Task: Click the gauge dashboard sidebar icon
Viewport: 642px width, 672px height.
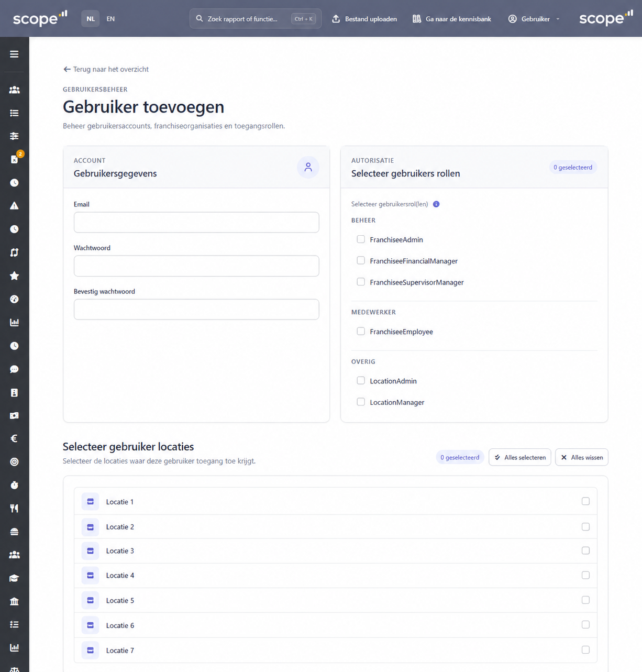Action: click(14, 299)
